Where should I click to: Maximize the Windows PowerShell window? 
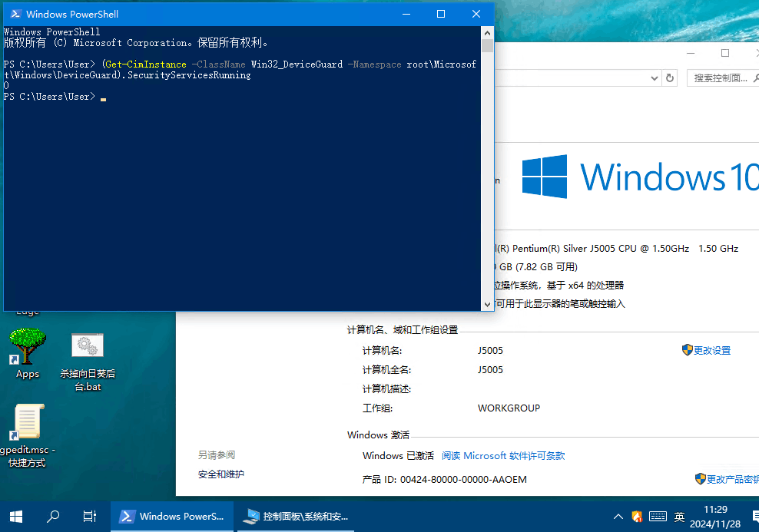441,14
